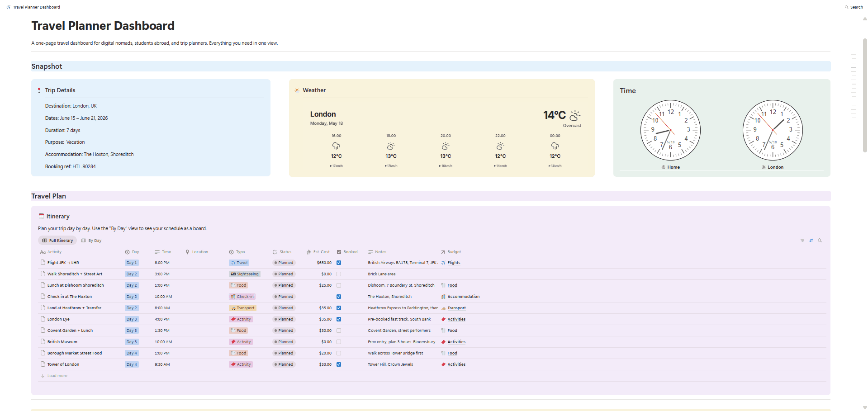Screen dimensions: 868x411
Task: Open the Lunch at Dishoom Shoreditch page
Action: tap(76, 285)
